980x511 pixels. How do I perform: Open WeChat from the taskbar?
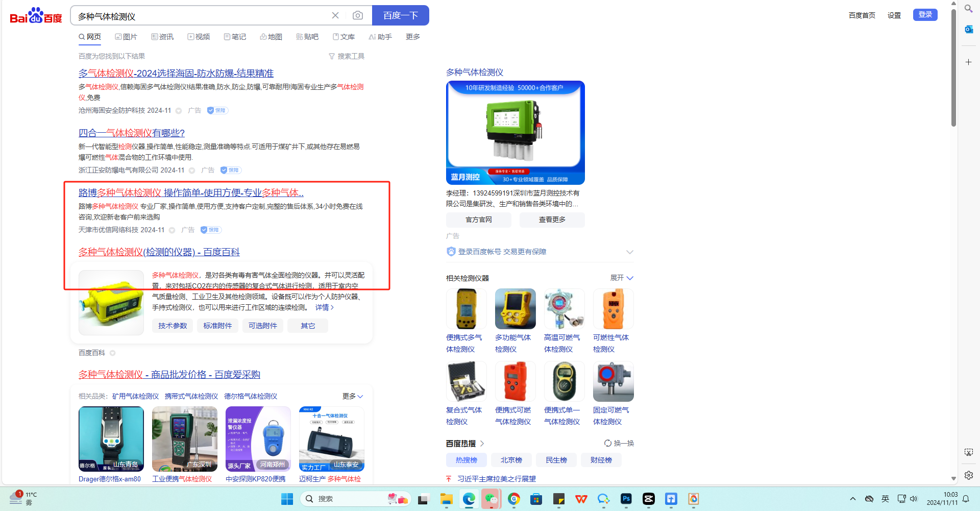[492, 499]
